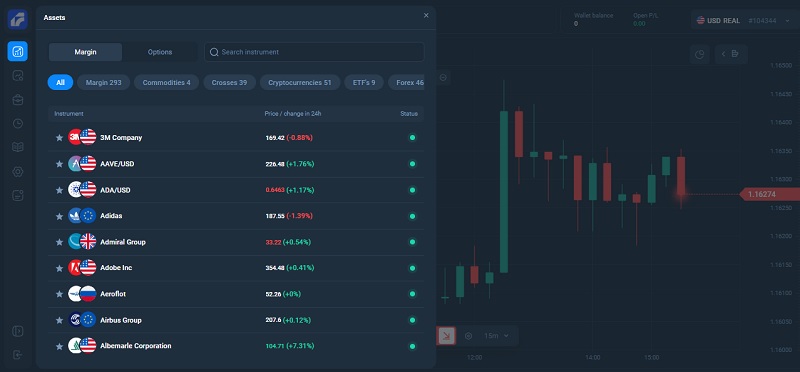Open the briefcase portfolio sidebar icon

pos(18,100)
